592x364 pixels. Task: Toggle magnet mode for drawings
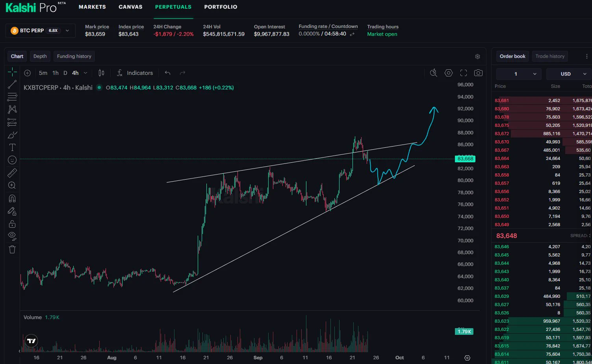click(x=12, y=198)
